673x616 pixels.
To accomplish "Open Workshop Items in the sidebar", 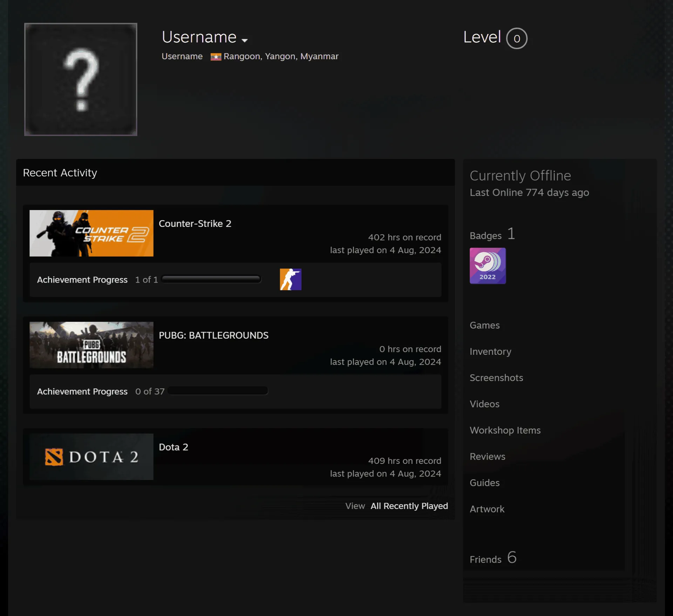I will tap(505, 431).
